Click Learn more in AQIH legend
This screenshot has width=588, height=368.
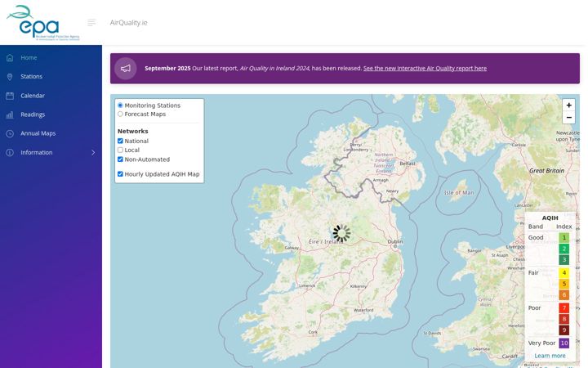(x=550, y=356)
